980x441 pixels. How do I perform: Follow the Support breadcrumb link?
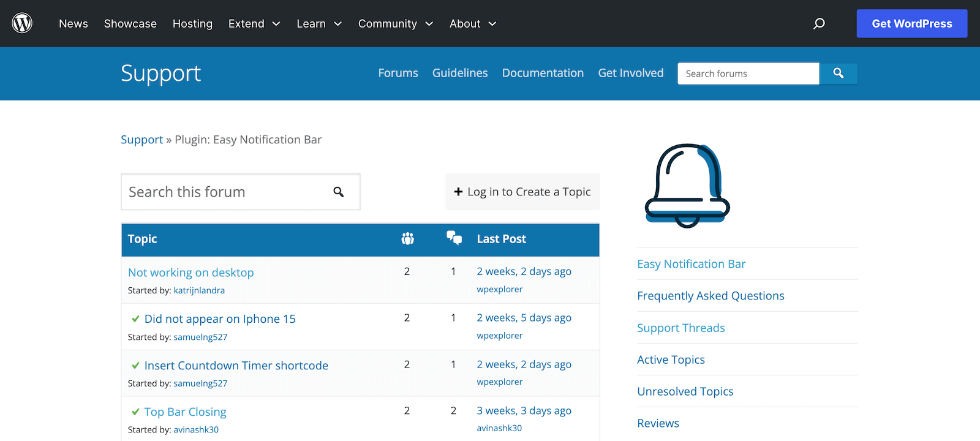[x=141, y=140]
